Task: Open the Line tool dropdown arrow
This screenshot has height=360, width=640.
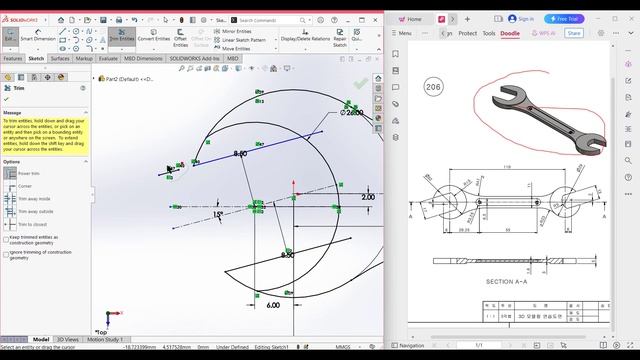Action: coord(69,31)
